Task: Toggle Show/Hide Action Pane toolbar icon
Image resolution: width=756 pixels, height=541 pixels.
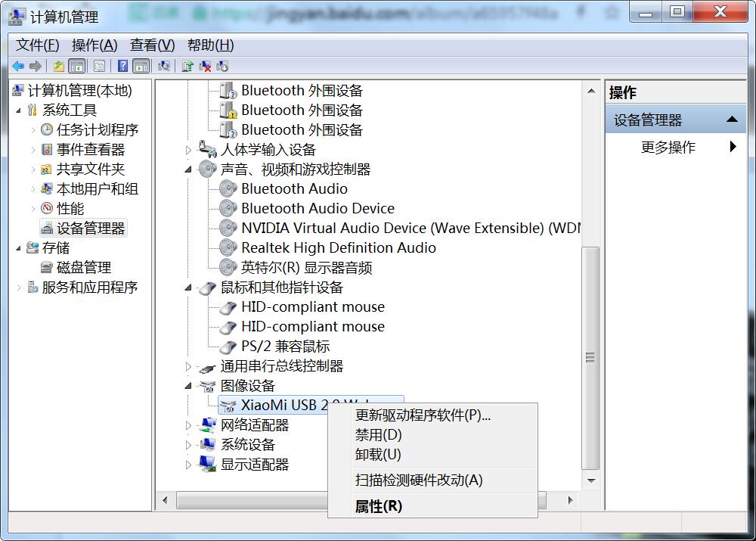Action: point(141,66)
